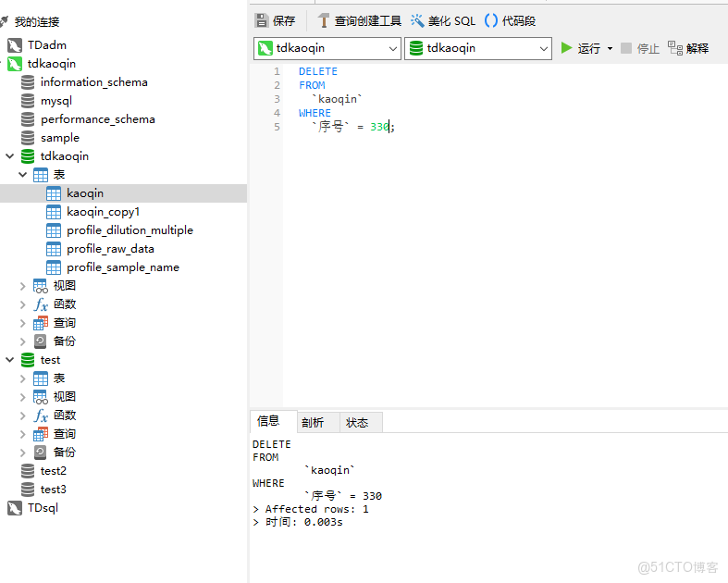
Task: Click the 表 tables icon under test
Action: tap(41, 378)
